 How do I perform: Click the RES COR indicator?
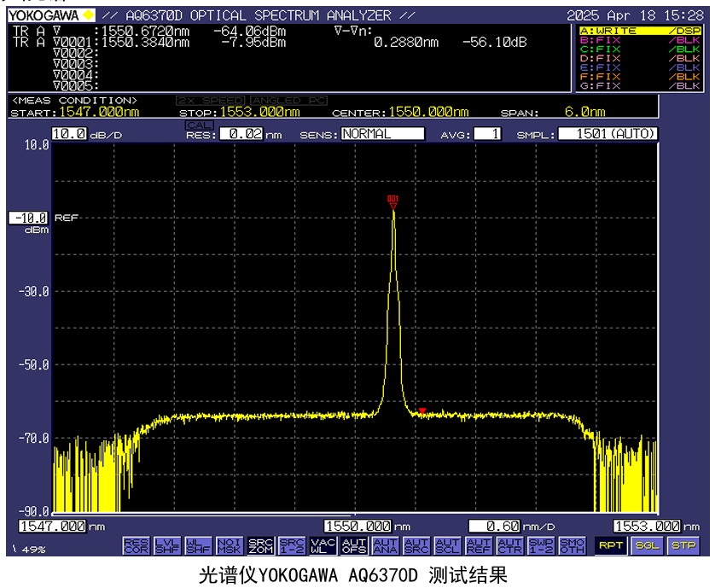(x=137, y=545)
